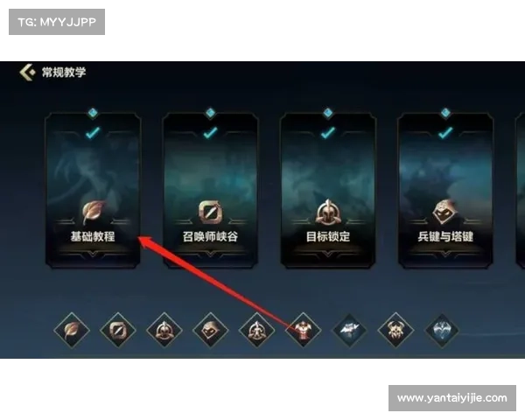Select the red armor icon in bottom row
525x420 pixels.
coord(303,330)
